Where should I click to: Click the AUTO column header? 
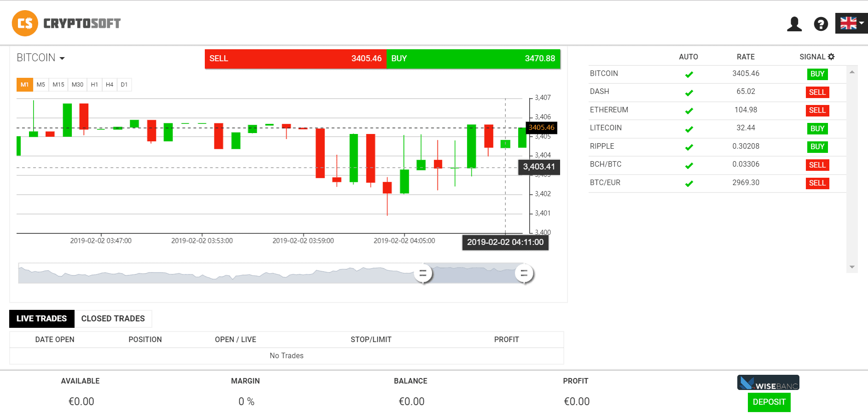689,57
